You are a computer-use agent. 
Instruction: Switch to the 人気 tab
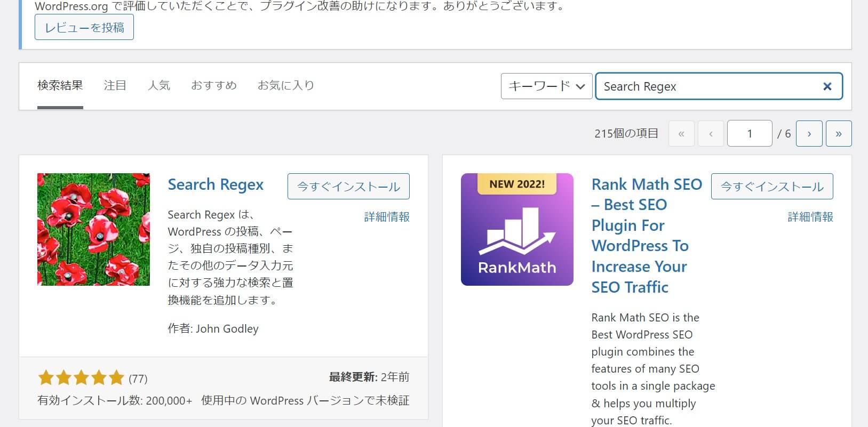click(159, 85)
